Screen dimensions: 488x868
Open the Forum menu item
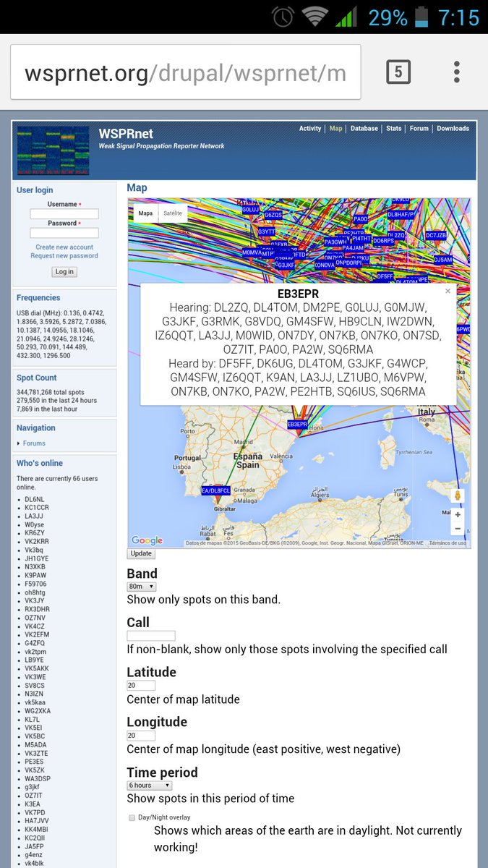pyautogui.click(x=419, y=129)
